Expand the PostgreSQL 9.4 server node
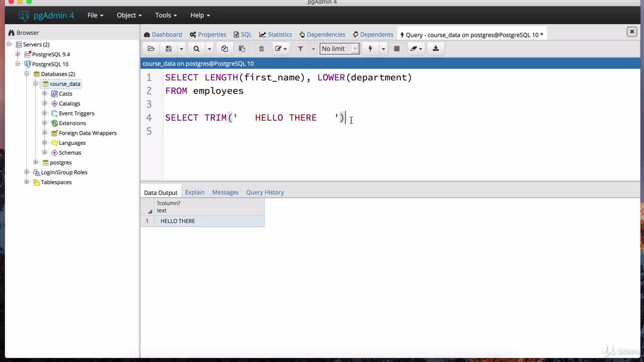The height and width of the screenshot is (362, 644). (x=18, y=54)
